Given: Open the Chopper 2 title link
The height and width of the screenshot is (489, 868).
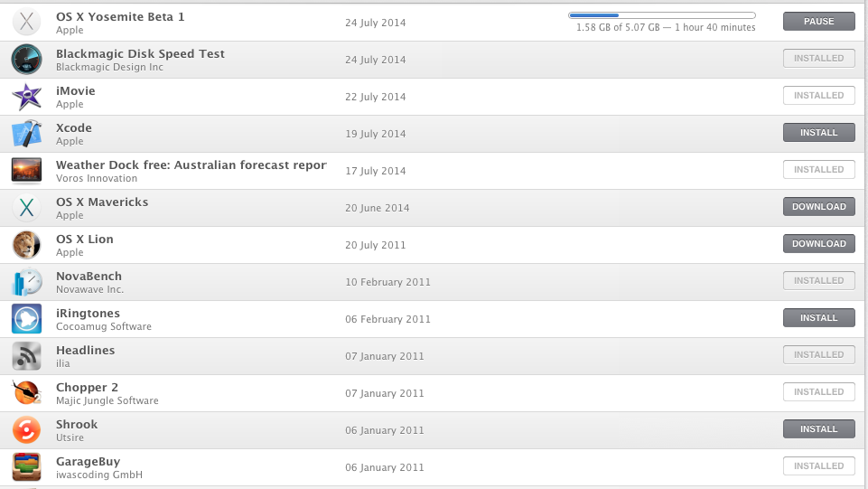Looking at the screenshot, I should (87, 387).
